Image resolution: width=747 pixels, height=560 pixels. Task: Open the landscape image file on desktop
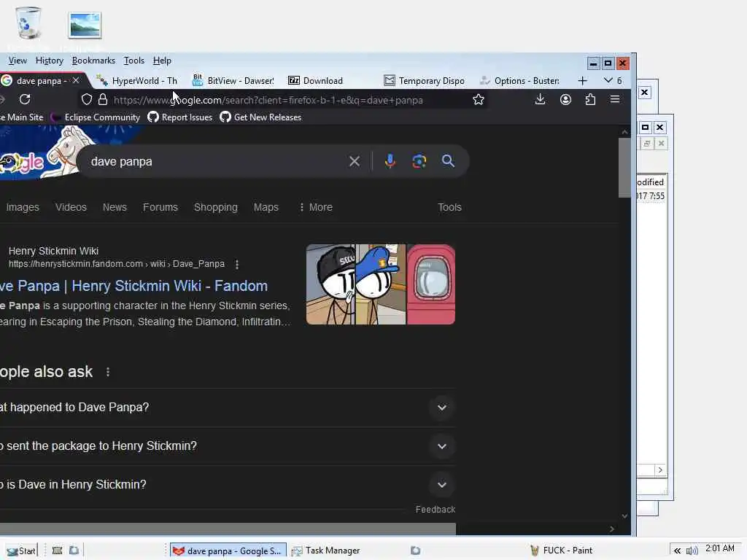85,25
